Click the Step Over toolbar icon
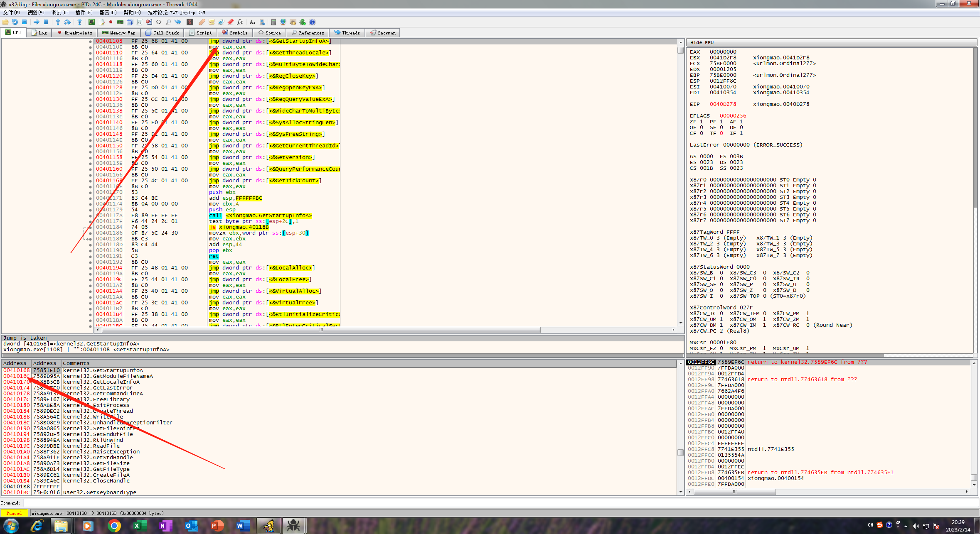Viewport: 980px width, 534px height. (x=67, y=22)
